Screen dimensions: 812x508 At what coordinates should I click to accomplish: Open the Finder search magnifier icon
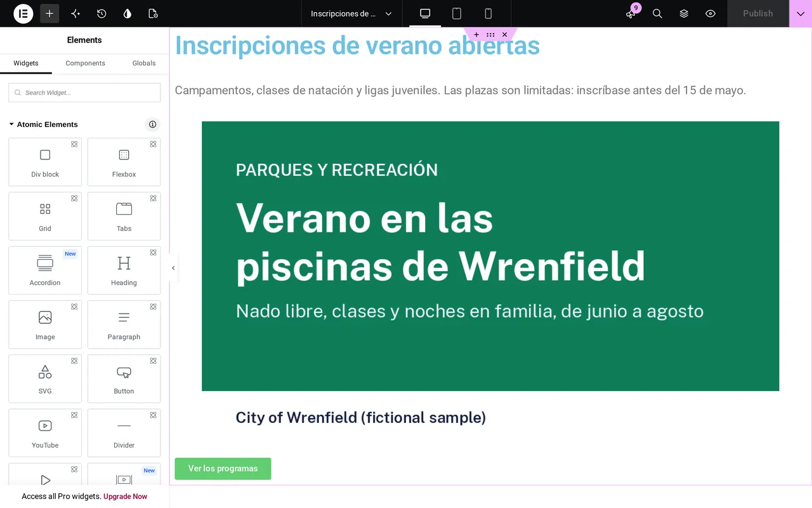coord(657,13)
